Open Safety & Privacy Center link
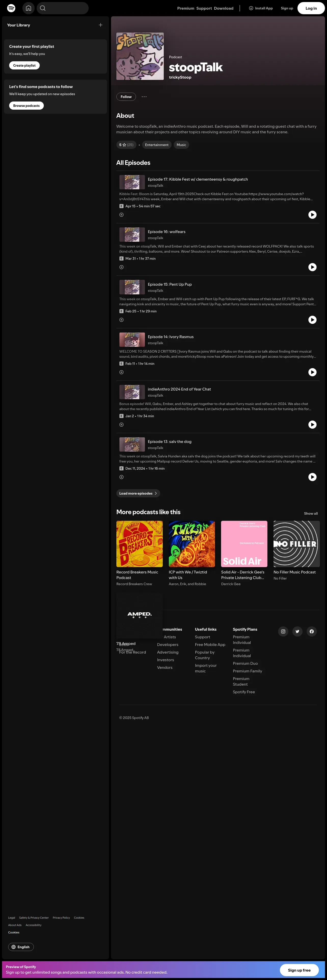Screen dimensions: 327x980 pos(34,918)
